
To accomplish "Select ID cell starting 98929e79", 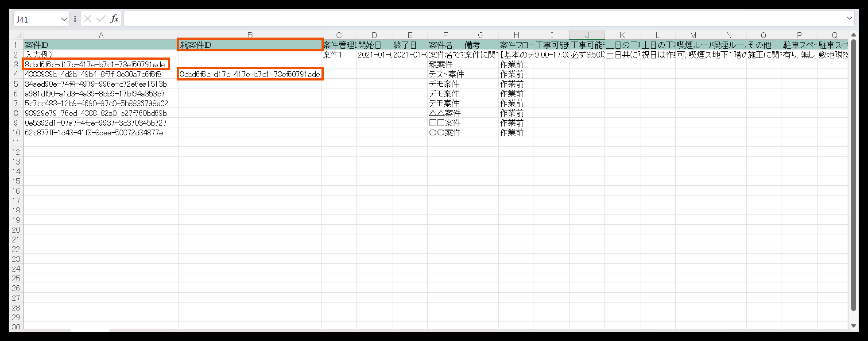I will [101, 113].
